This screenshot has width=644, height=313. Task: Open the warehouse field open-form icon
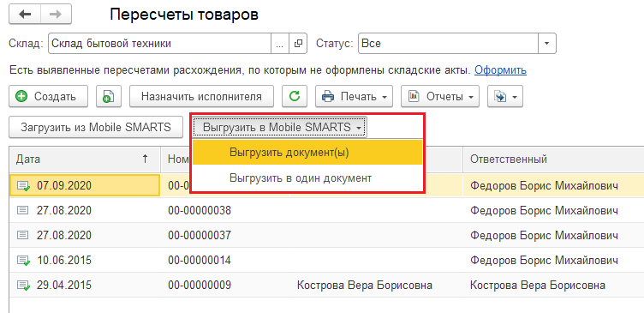pyautogui.click(x=298, y=43)
